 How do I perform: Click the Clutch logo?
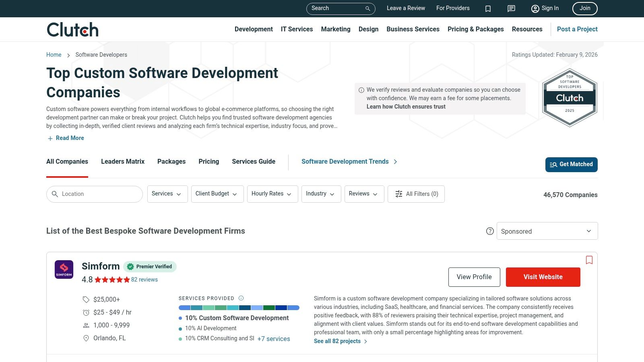(72, 29)
